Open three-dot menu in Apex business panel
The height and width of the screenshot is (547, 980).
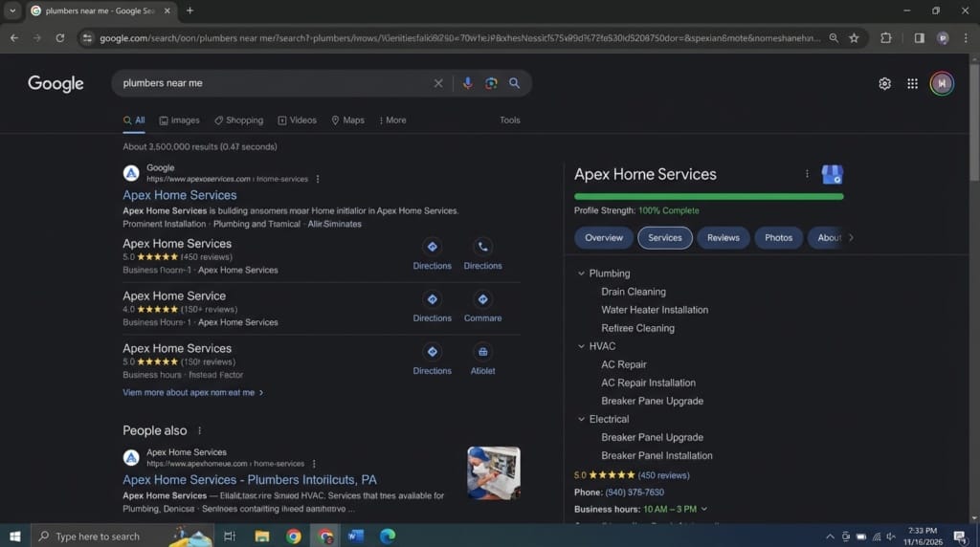click(807, 174)
